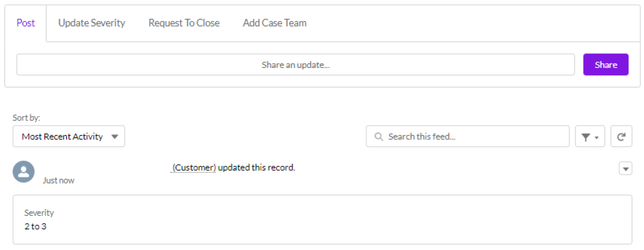Click the '2 to 3' severity value
This screenshot has height=250, width=644.
pyautogui.click(x=35, y=226)
